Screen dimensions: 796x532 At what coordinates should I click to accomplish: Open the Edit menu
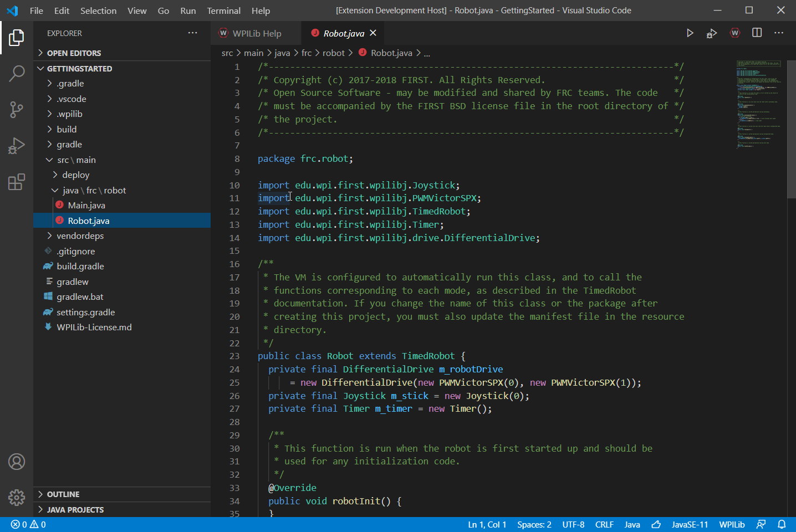click(62, 11)
